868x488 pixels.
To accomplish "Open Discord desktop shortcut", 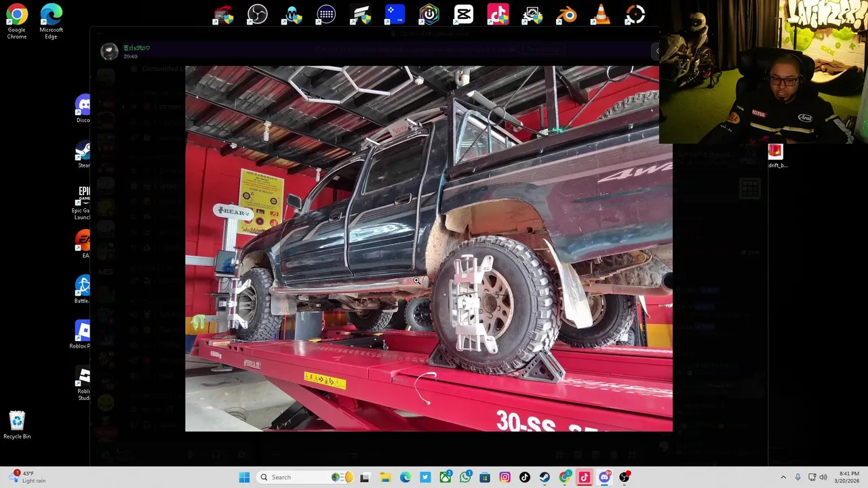I will (83, 108).
